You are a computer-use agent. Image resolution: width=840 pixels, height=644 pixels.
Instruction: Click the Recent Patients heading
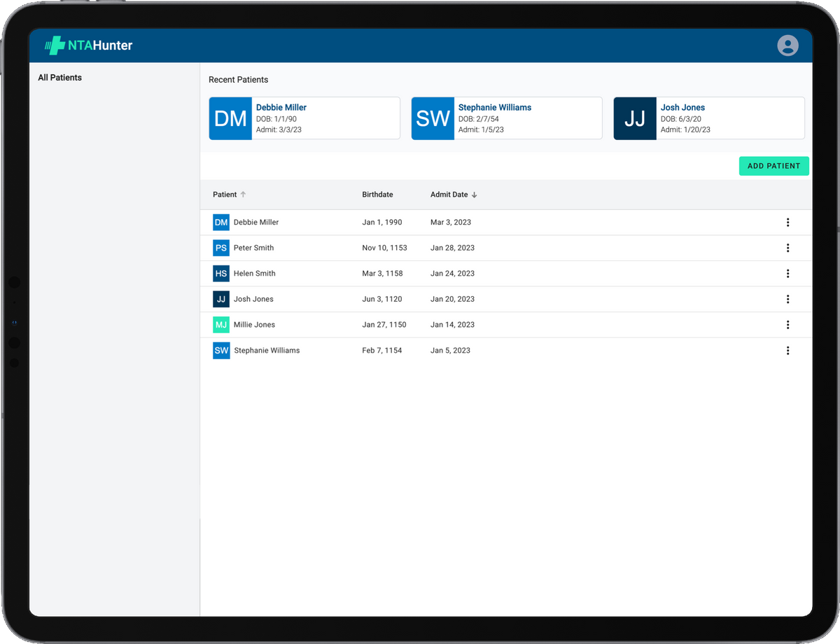[239, 80]
